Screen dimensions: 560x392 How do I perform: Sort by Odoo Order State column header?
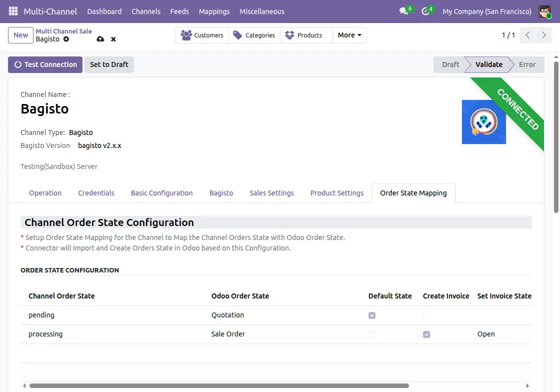(x=240, y=296)
